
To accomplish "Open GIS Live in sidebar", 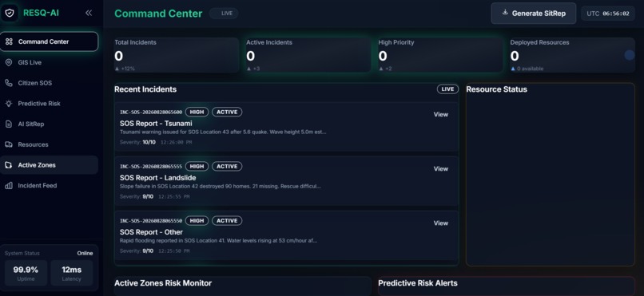I will [50, 62].
